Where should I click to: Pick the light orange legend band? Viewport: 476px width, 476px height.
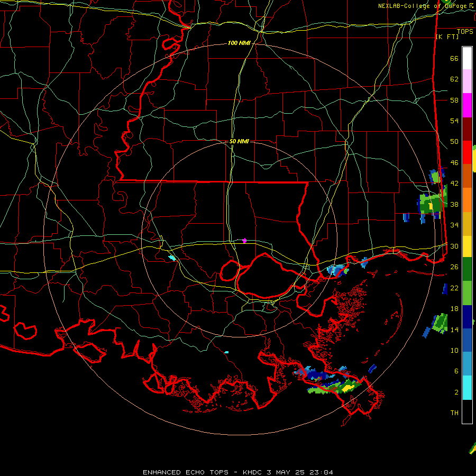click(467, 200)
